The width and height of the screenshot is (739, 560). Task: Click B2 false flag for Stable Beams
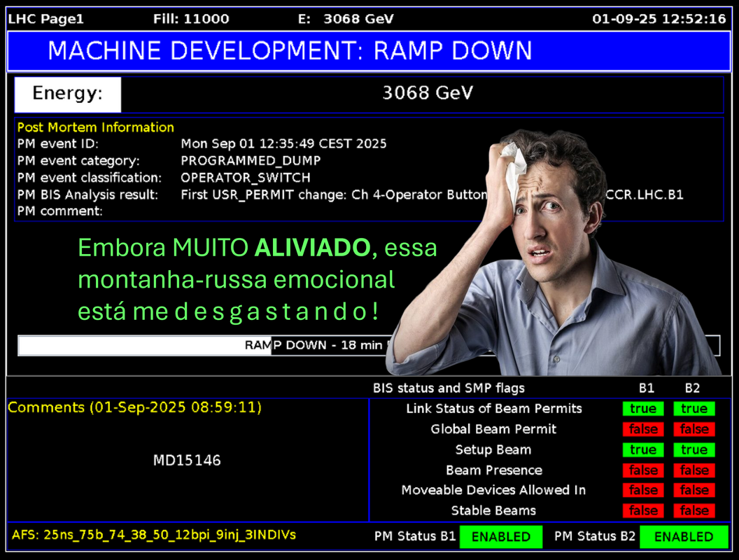coord(694,510)
